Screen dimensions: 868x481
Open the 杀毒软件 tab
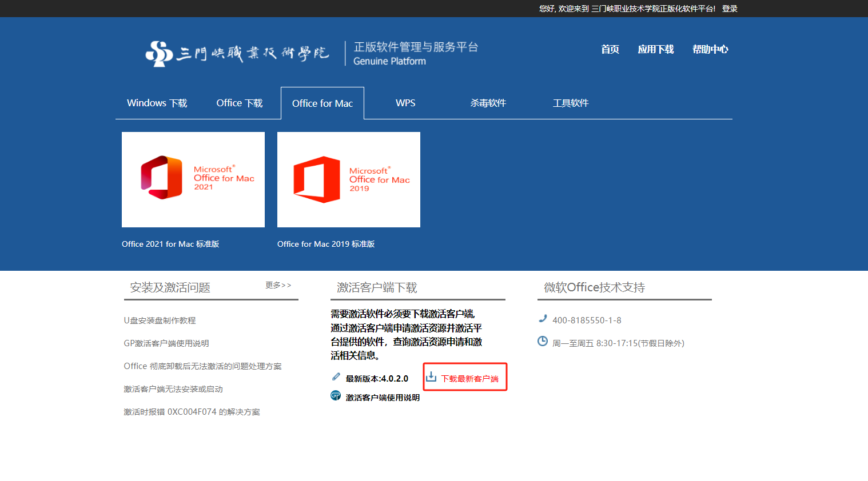(488, 103)
